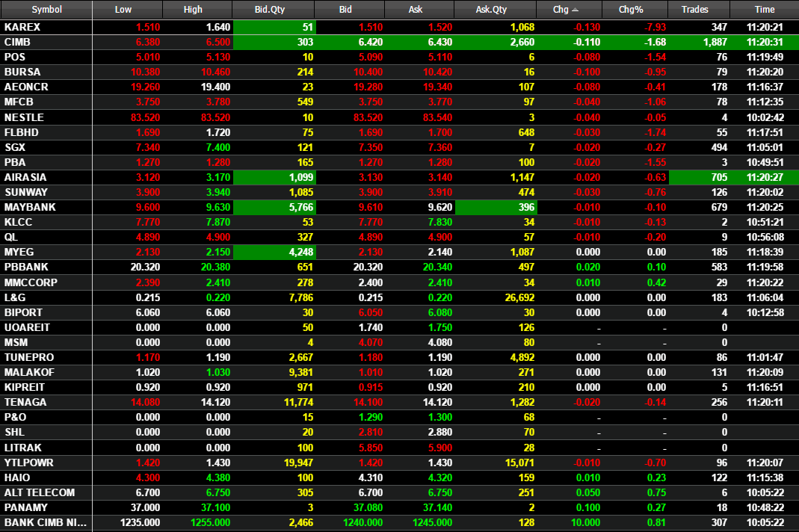Sort by the Symbol column header
Viewport: 799px width, 532px height.
[46, 9]
